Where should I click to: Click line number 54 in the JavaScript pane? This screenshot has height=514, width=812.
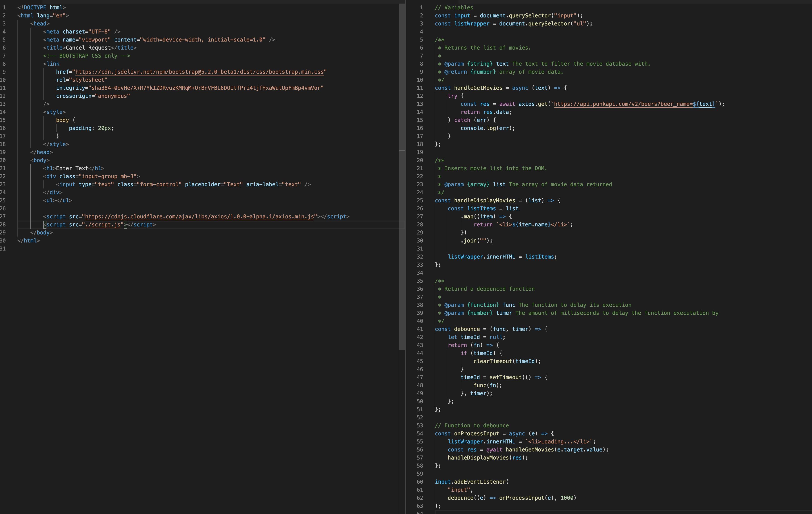[x=419, y=434]
